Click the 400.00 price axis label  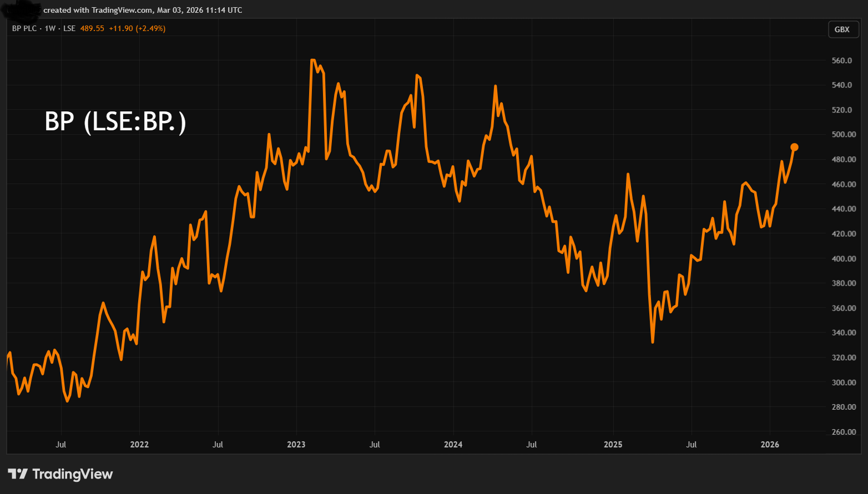point(844,259)
